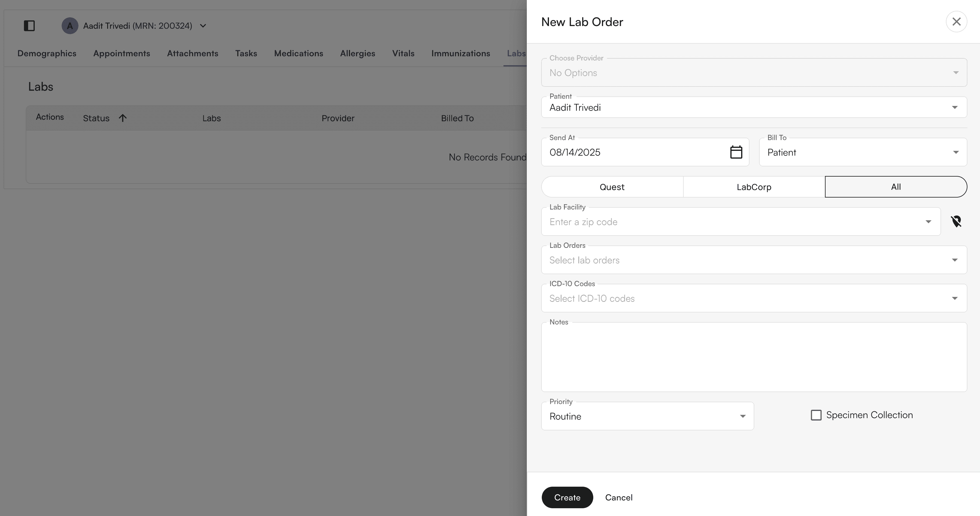980x516 pixels.
Task: Open the Bill To dropdown
Action: (862, 152)
